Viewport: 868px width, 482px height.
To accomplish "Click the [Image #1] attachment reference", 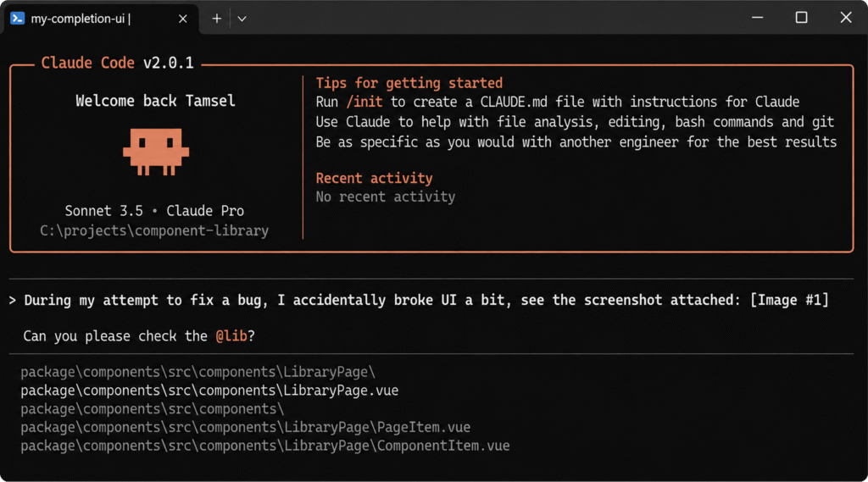I will (x=789, y=300).
